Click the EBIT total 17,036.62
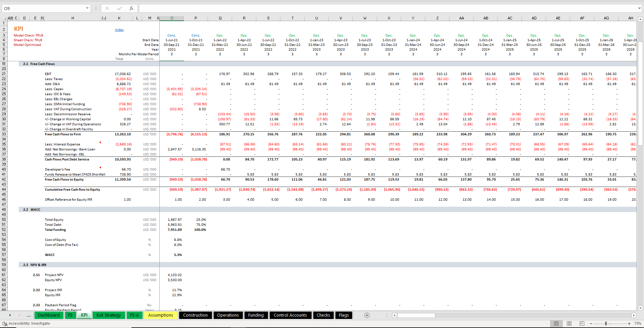Viewport: 644px width, 328px height. (x=123, y=74)
